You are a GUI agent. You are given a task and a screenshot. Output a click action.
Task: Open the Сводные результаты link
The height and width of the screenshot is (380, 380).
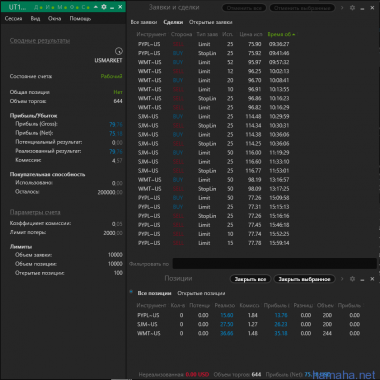(x=40, y=41)
